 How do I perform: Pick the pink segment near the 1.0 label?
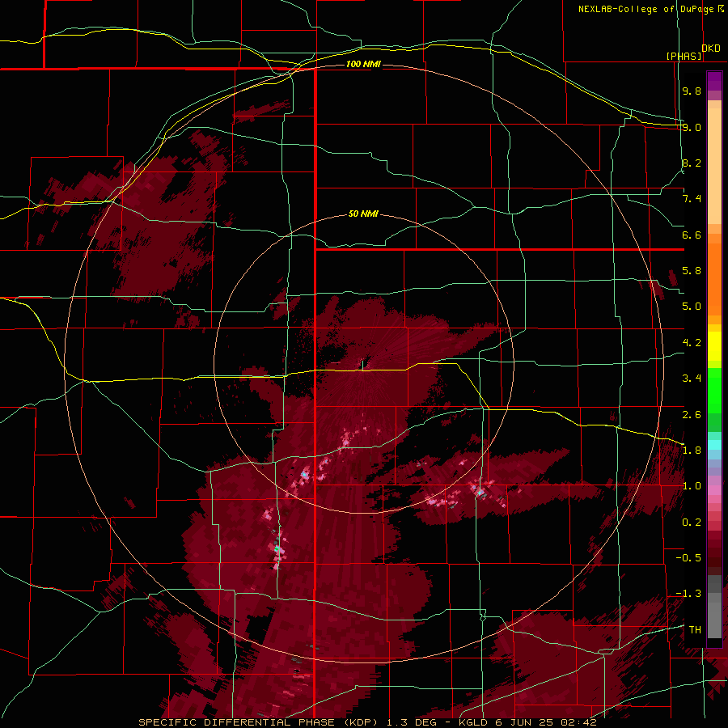714,489
